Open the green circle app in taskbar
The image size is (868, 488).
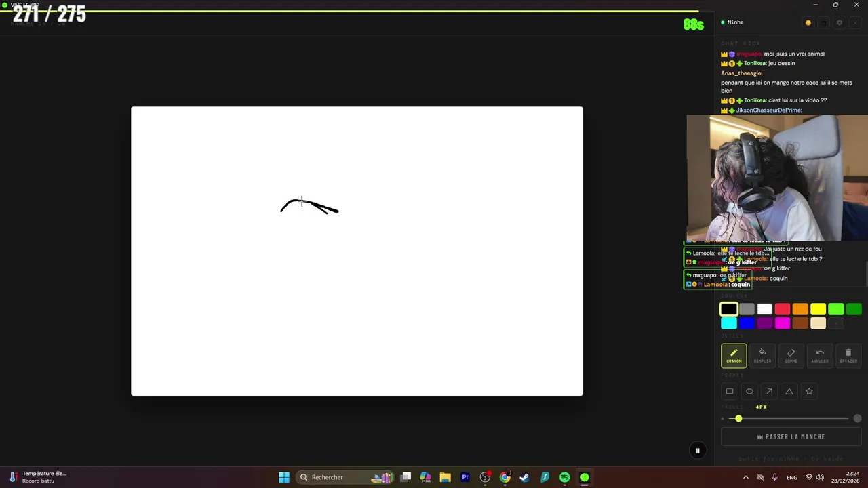(x=585, y=477)
